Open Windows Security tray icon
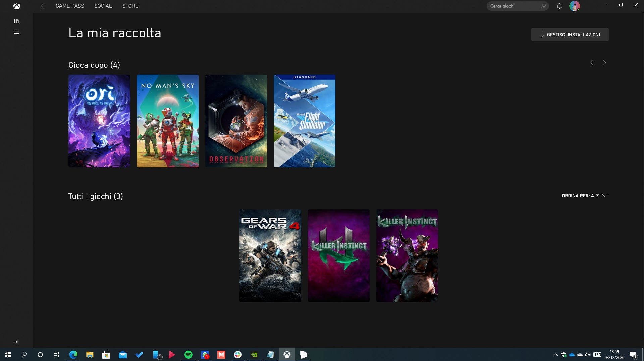 coord(564,355)
